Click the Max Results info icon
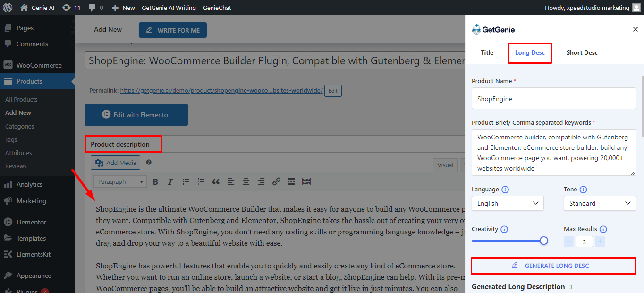 pyautogui.click(x=603, y=229)
